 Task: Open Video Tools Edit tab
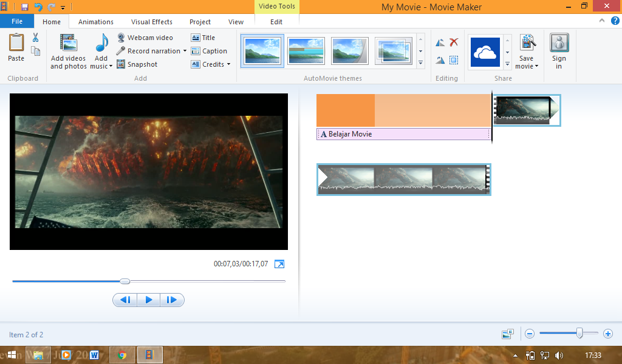(276, 22)
